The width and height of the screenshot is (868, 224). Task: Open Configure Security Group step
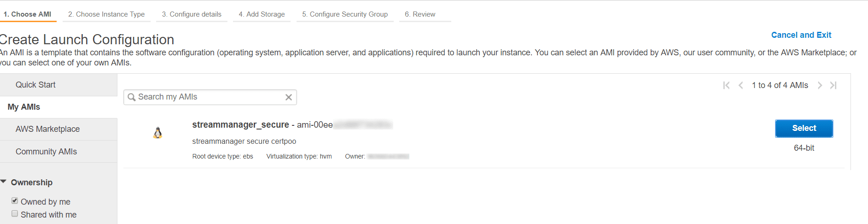(x=345, y=14)
